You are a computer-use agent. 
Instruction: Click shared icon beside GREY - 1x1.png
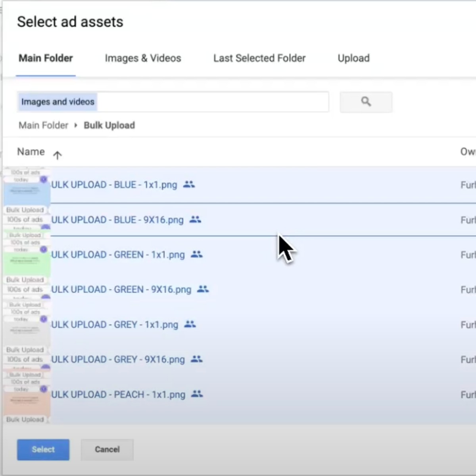pyautogui.click(x=190, y=324)
